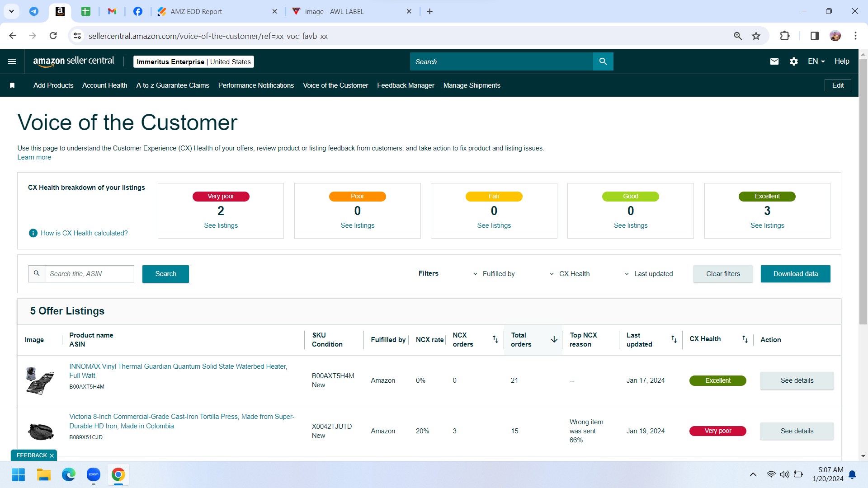Open Chrome side panel icon
The height and width of the screenshot is (488, 868).
815,36
